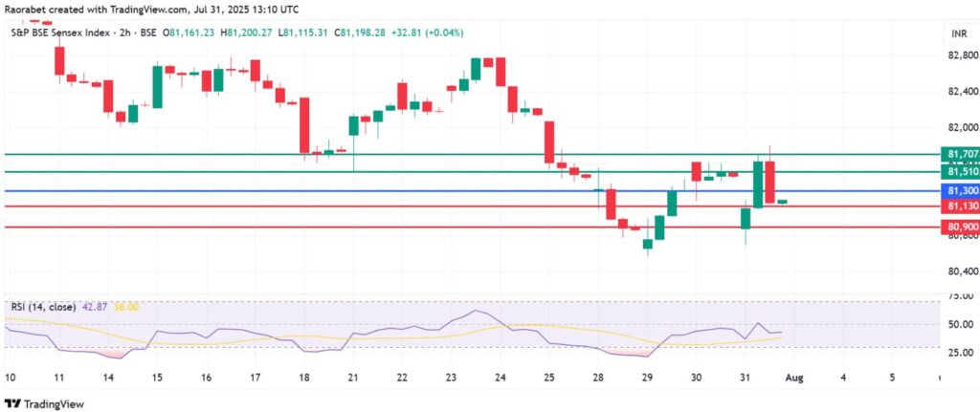The image size is (980, 412).
Task: Click date axis label 11
Action: tap(58, 378)
